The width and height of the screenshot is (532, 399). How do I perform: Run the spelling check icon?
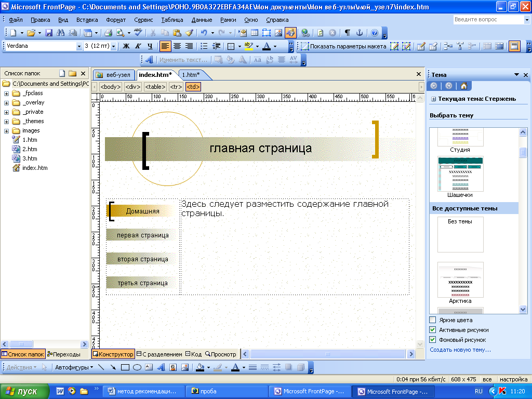tap(138, 33)
